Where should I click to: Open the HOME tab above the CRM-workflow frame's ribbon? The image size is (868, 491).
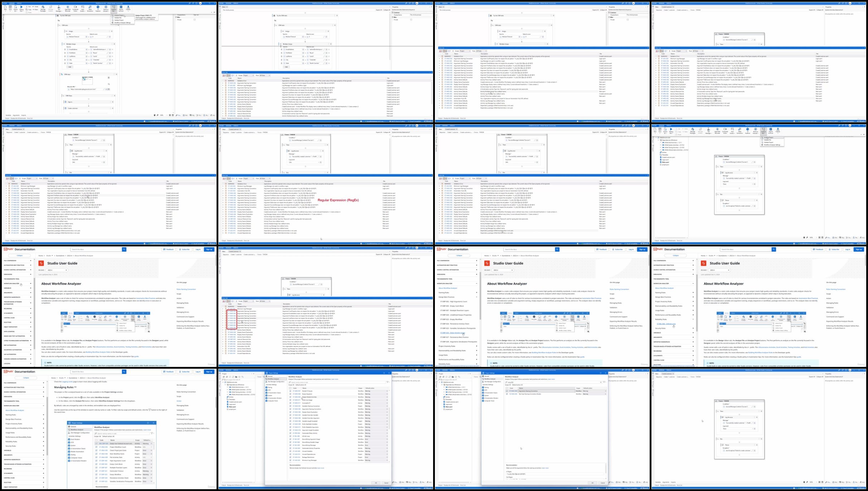click(5, 3)
